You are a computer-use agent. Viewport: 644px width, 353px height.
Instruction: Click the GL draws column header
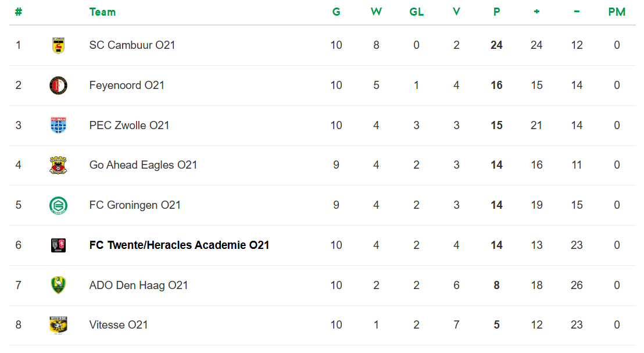point(416,12)
